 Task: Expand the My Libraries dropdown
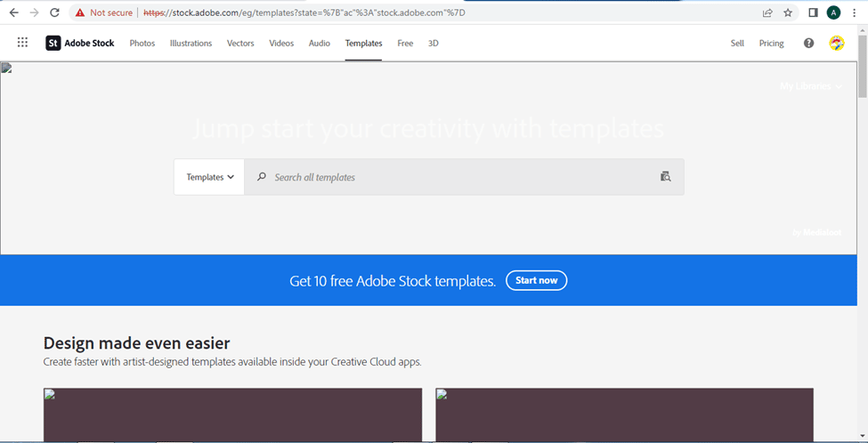coord(811,86)
